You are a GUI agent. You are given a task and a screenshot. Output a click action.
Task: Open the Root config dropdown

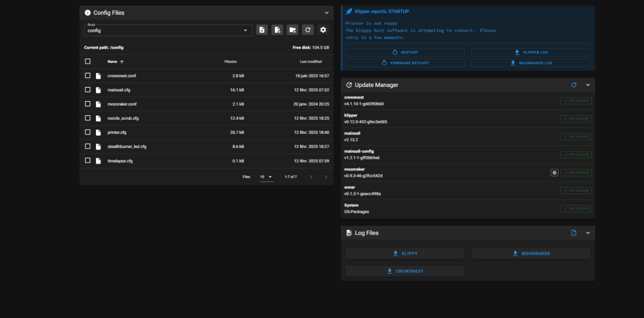[x=168, y=30]
